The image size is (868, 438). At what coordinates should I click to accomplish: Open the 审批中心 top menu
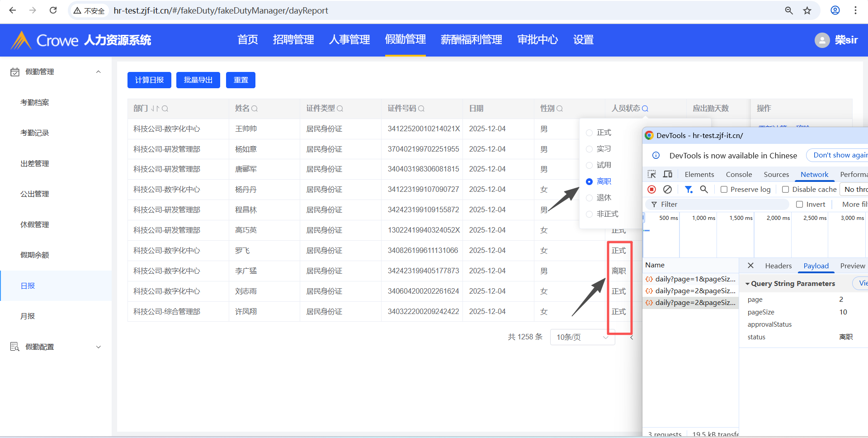538,40
